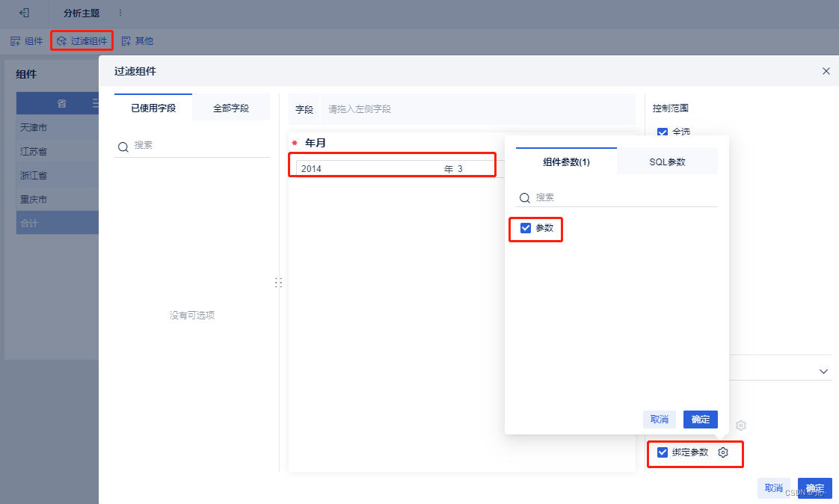Switch to the 全部字段 tab
The width and height of the screenshot is (839, 504).
pyautogui.click(x=230, y=108)
